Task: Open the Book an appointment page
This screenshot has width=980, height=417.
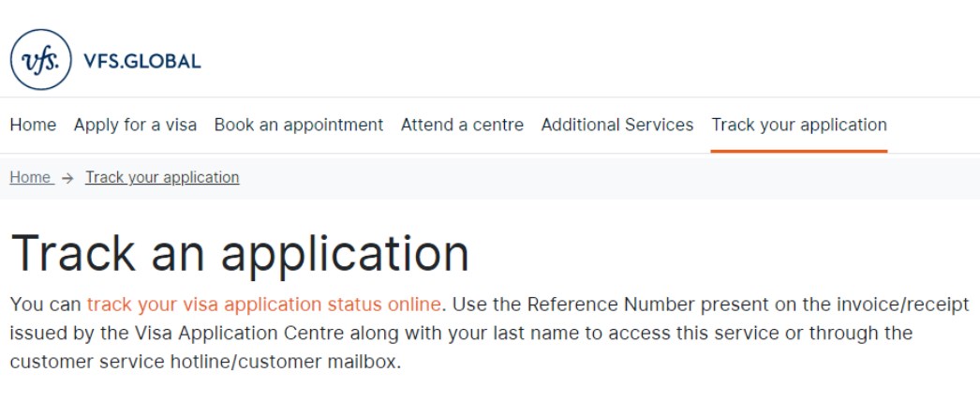Action: tap(299, 125)
